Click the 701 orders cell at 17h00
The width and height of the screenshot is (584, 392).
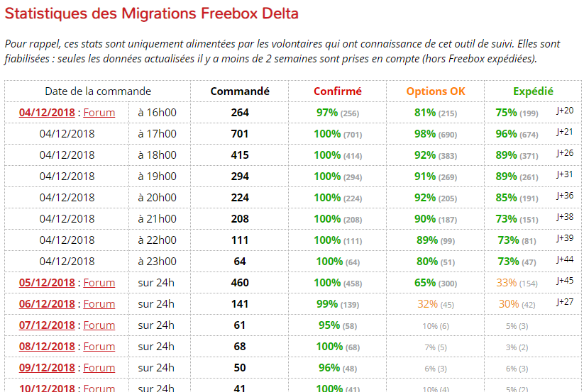tap(240, 133)
